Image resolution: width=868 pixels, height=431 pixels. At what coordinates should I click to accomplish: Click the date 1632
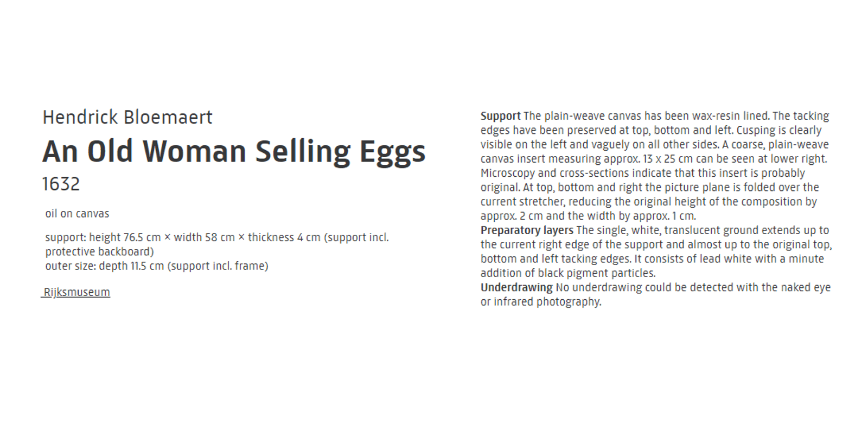coord(61,184)
